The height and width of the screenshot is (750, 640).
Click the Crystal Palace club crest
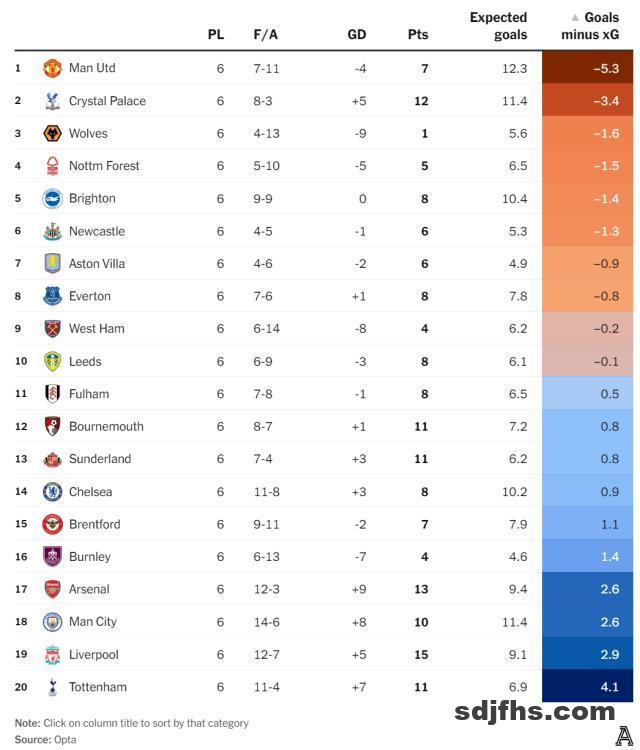click(52, 101)
